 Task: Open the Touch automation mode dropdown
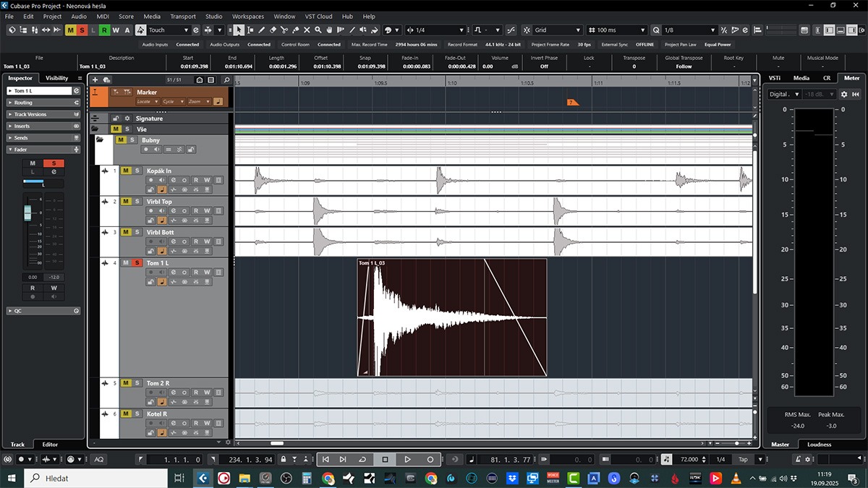click(185, 30)
